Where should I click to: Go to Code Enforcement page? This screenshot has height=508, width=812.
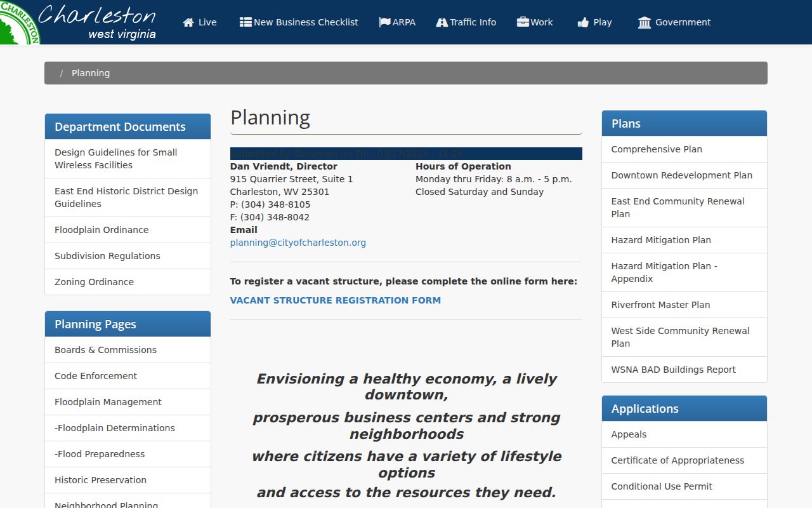coord(128,376)
